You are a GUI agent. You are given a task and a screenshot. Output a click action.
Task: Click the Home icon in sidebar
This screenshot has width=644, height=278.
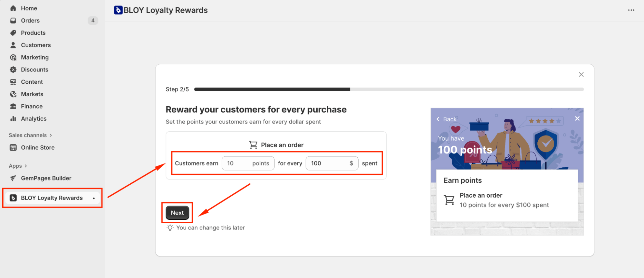13,8
